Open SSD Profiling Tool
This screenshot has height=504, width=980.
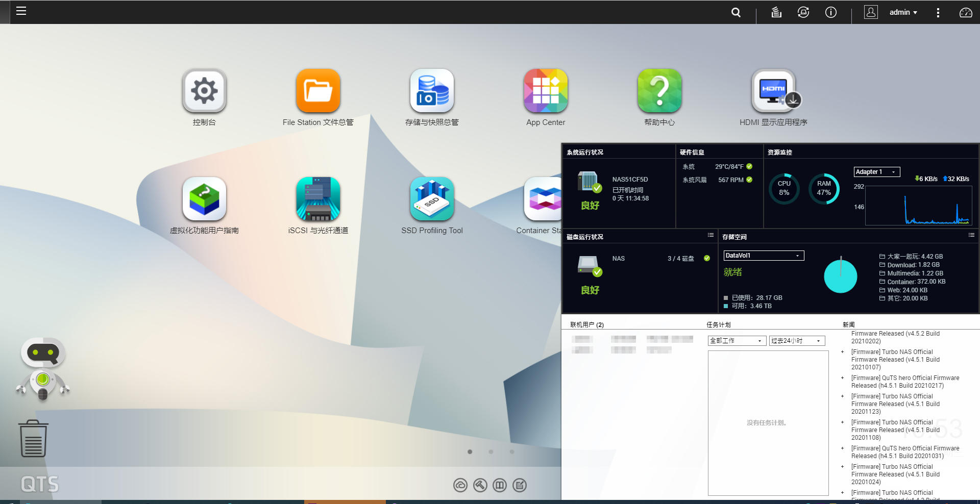[x=432, y=199]
